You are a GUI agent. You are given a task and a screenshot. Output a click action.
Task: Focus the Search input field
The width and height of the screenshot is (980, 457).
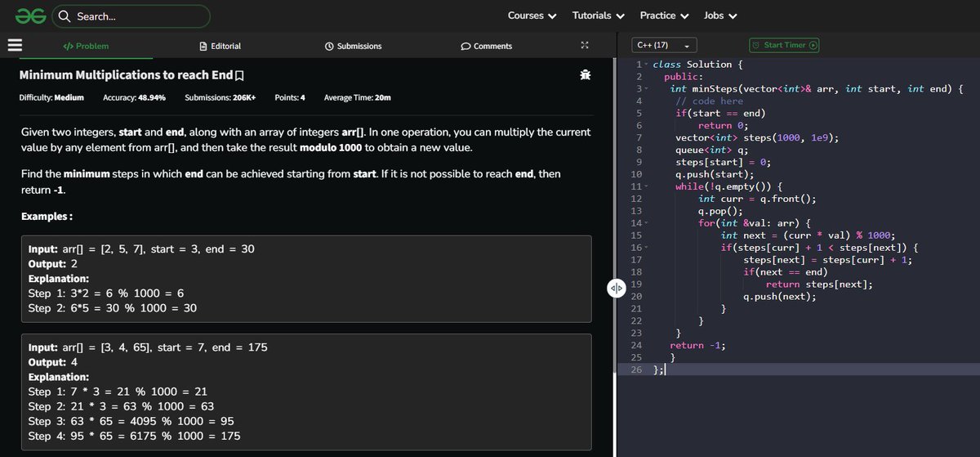coord(131,16)
